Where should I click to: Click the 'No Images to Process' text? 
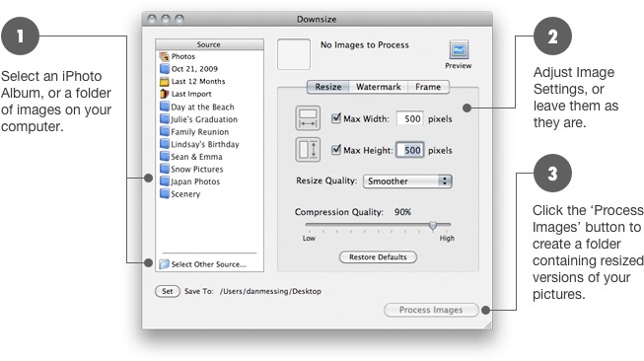pyautogui.click(x=365, y=44)
